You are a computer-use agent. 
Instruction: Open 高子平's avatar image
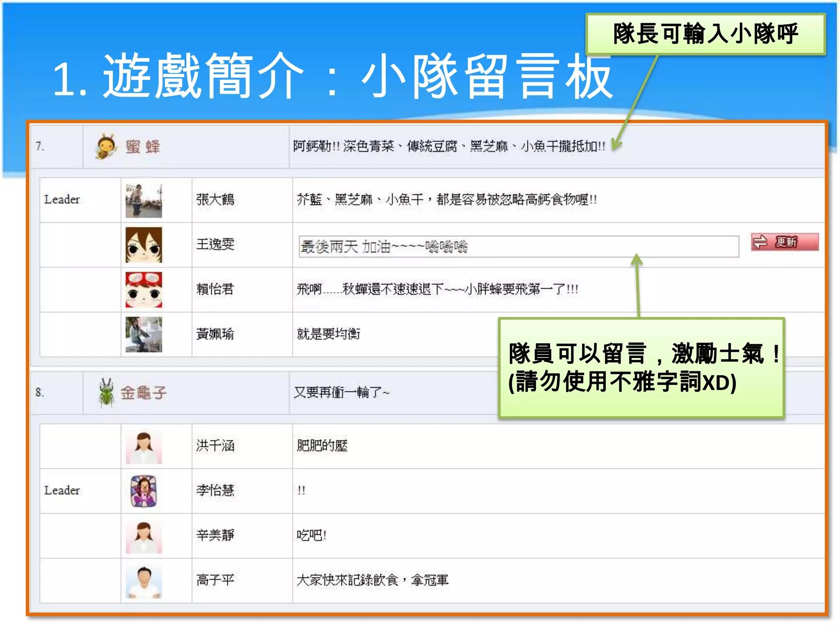coord(144,581)
